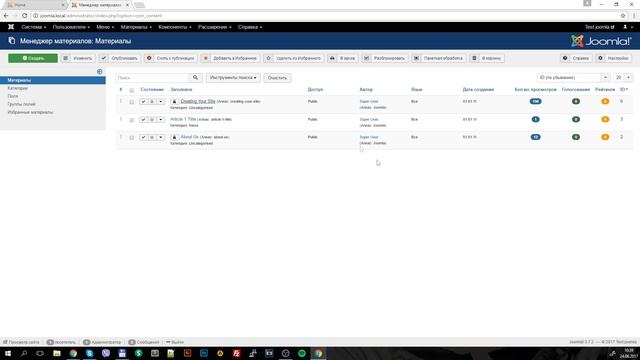Viewport: 640px width, 360px height.
Task: Open the Creating Your Site article link
Action: pos(198,101)
